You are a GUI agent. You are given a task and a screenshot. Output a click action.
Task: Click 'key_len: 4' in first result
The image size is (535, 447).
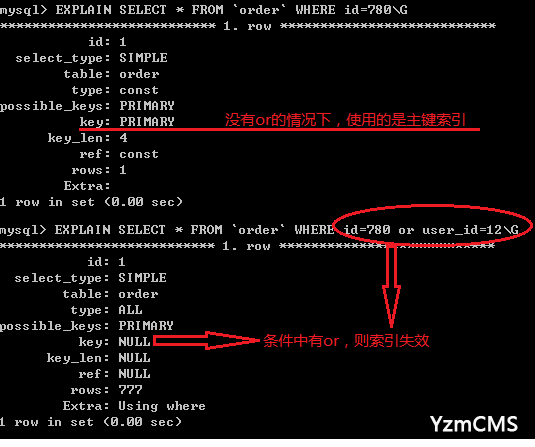[x=87, y=138]
